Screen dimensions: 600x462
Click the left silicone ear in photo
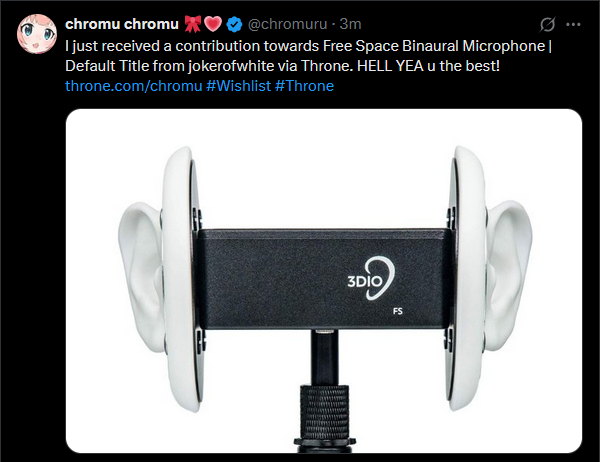(142, 278)
